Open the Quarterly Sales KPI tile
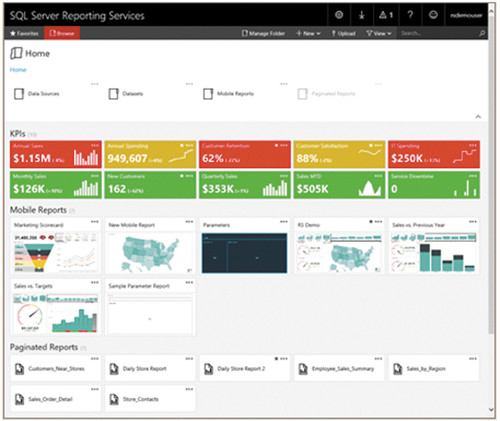This screenshot has height=421, width=500. pyautogui.click(x=245, y=185)
